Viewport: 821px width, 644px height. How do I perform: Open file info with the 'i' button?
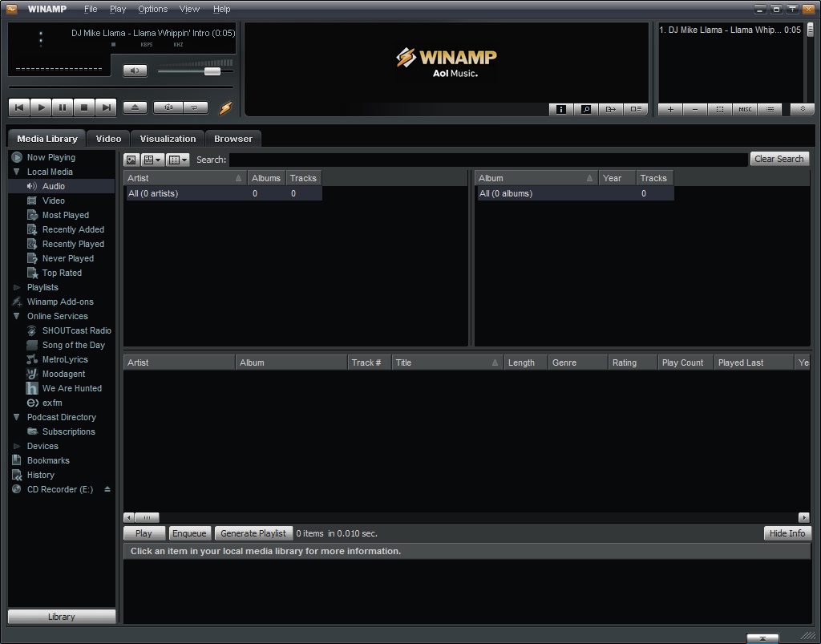coord(560,109)
